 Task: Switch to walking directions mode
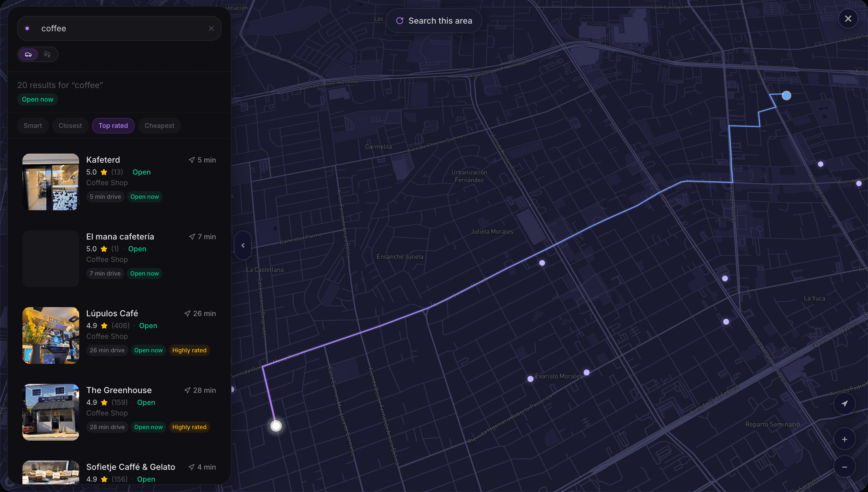pos(47,54)
